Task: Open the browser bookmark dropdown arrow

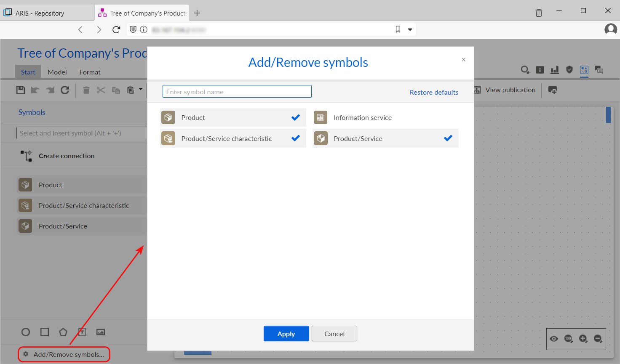Action: pyautogui.click(x=410, y=29)
